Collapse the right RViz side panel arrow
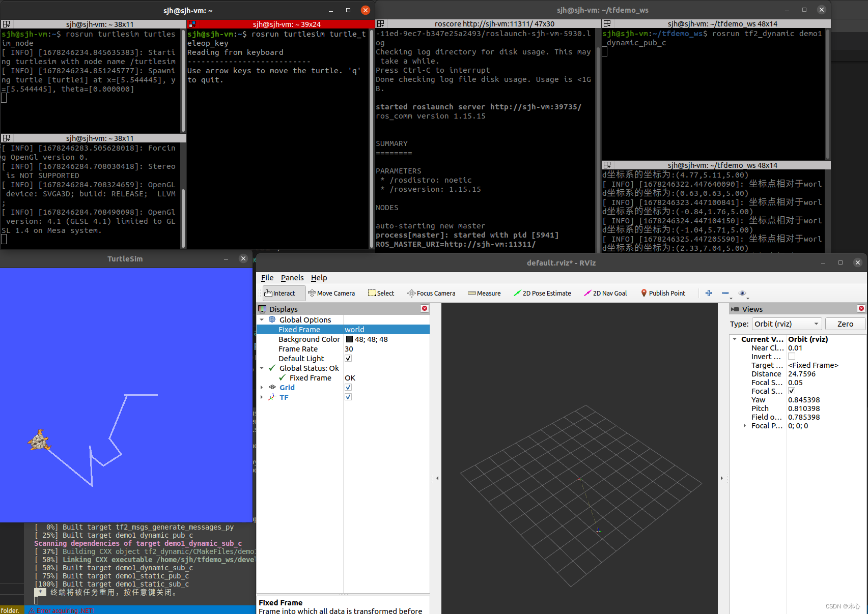868x614 pixels. pos(722,478)
